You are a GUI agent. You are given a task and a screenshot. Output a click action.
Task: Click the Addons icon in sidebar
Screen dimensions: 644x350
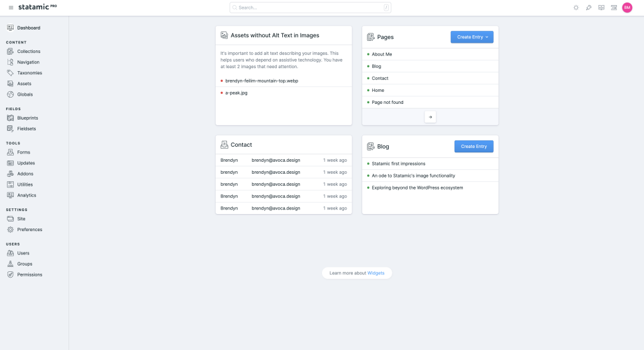click(11, 174)
